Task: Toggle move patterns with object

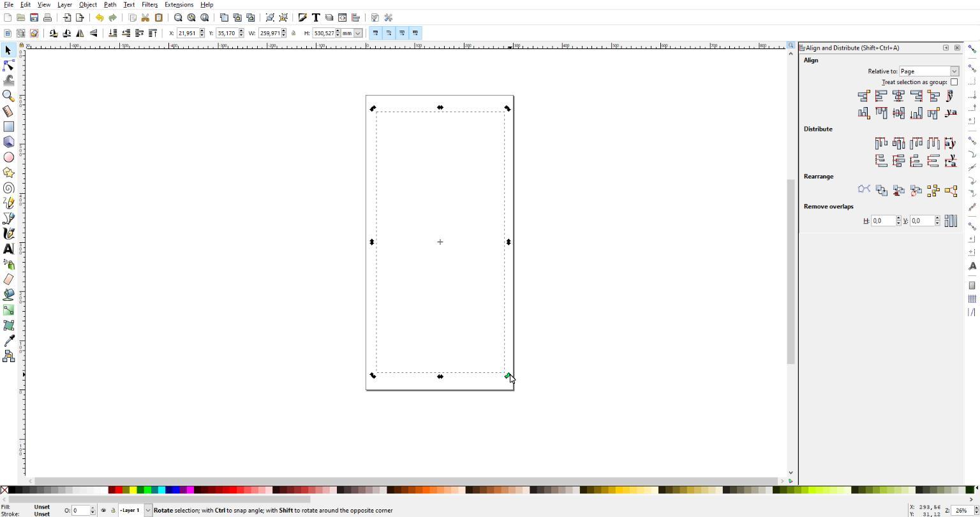Action: (x=415, y=33)
